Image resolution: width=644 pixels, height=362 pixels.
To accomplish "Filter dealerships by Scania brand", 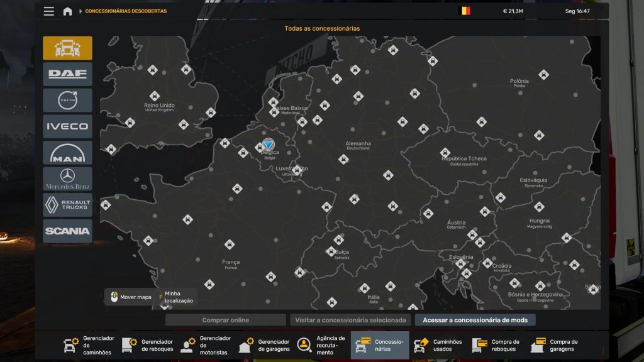I will (67, 231).
